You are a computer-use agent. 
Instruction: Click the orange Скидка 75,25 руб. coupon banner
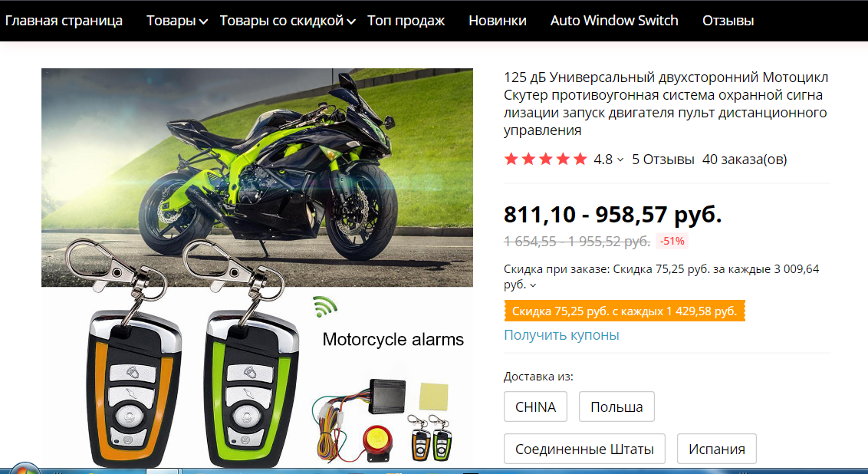[x=624, y=311]
